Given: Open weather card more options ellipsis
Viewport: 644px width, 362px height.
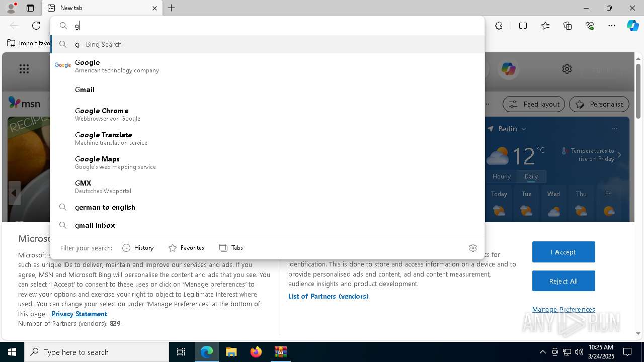Looking at the screenshot, I should point(614,129).
